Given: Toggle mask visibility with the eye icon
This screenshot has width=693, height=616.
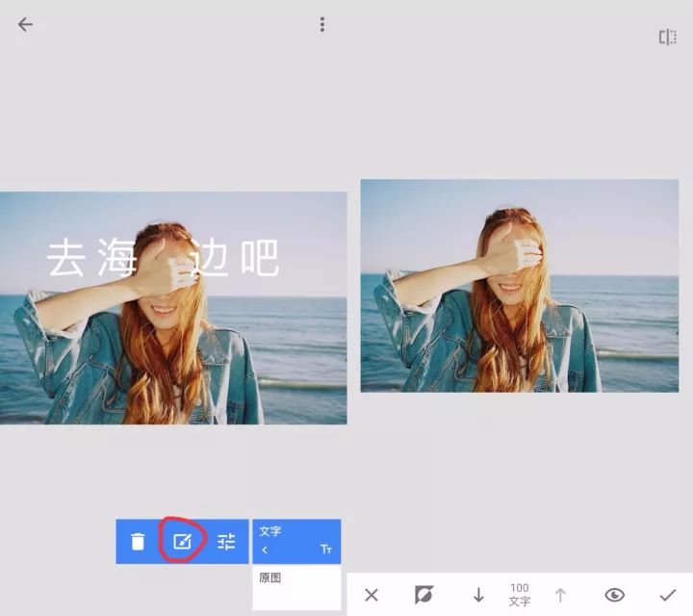Looking at the screenshot, I should [x=614, y=595].
